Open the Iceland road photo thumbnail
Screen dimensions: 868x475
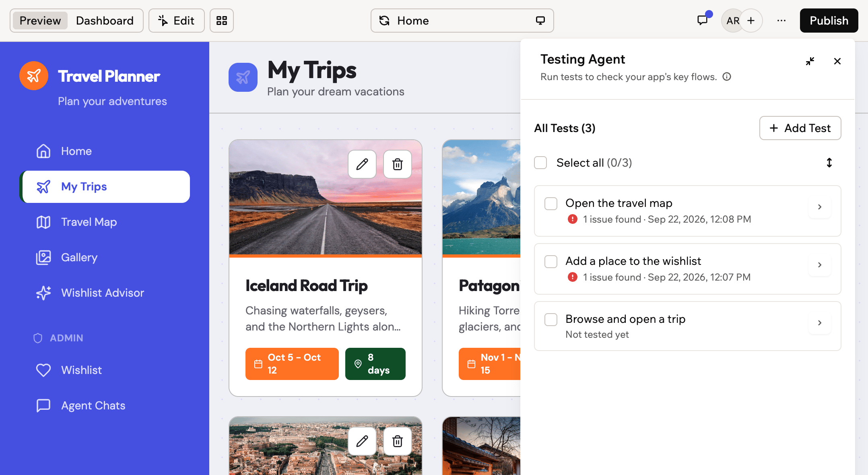click(x=326, y=197)
